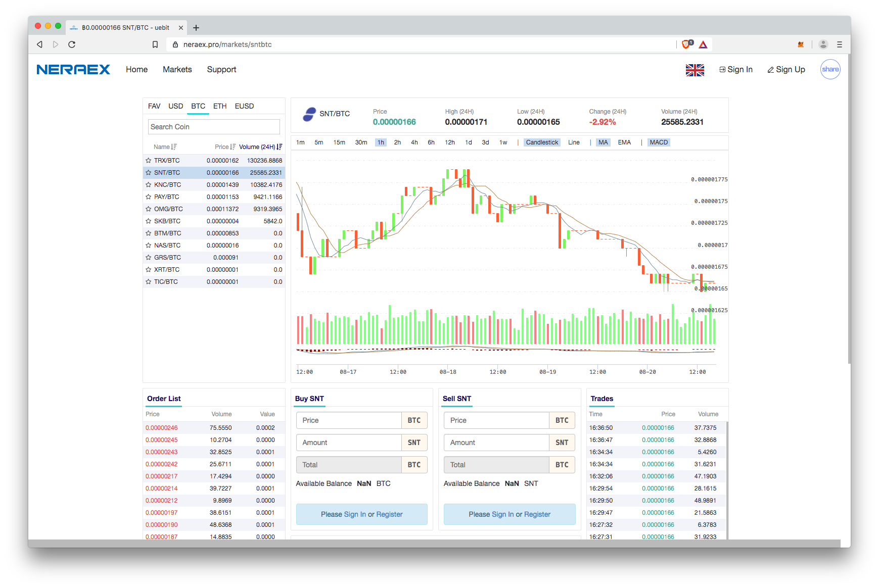879x588 pixels.
Task: Toggle the EMA indicator
Action: point(624,142)
